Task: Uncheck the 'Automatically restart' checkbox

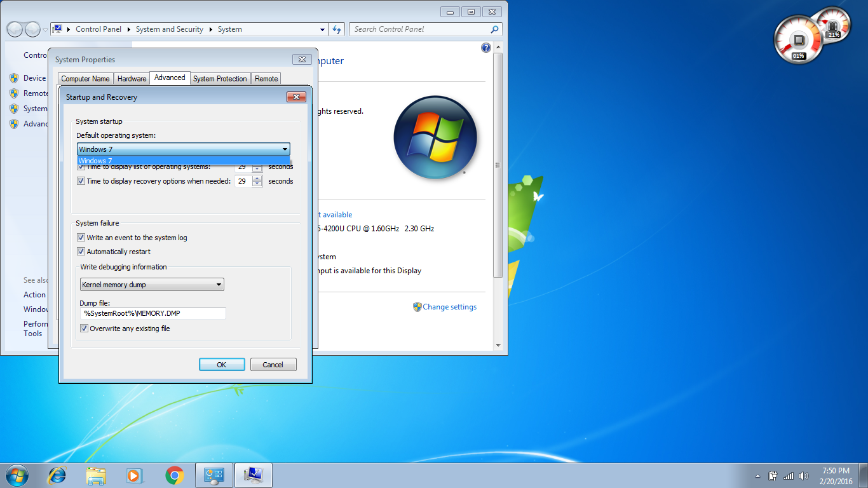Action: click(81, 252)
